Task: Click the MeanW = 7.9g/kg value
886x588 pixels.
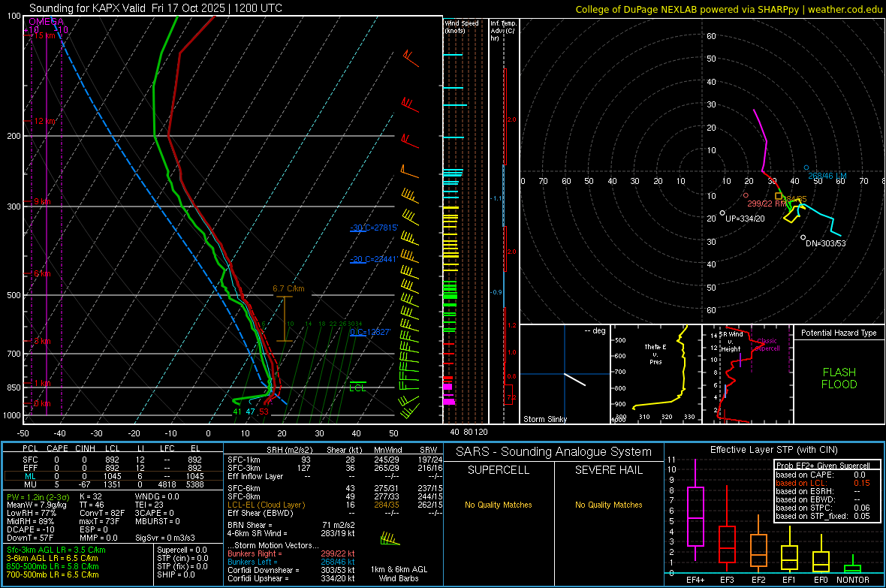Action: [37, 505]
